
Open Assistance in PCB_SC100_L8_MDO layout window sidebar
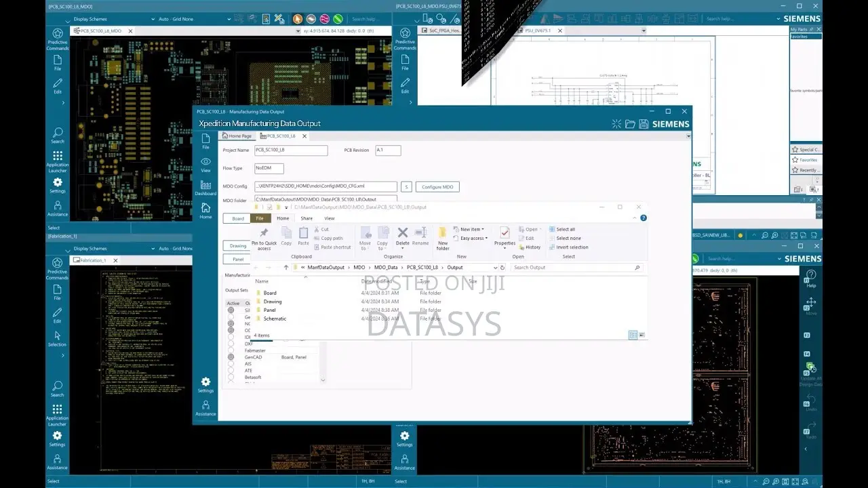click(57, 208)
